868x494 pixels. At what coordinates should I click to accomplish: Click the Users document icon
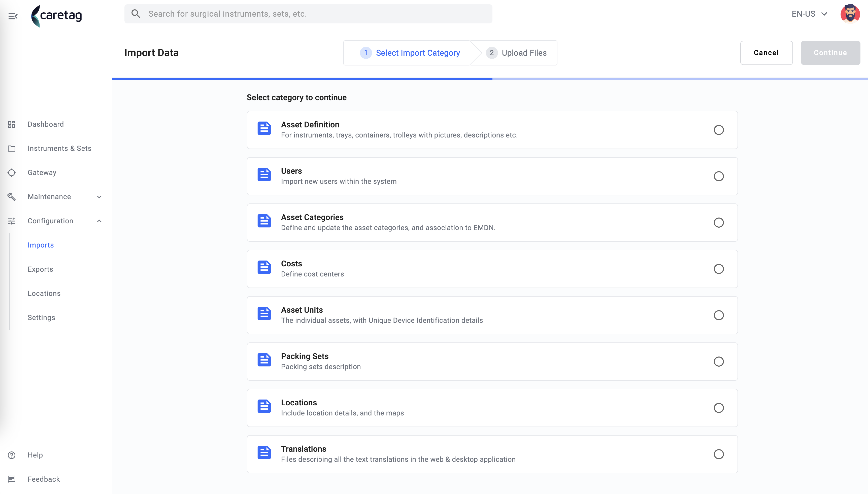(264, 174)
